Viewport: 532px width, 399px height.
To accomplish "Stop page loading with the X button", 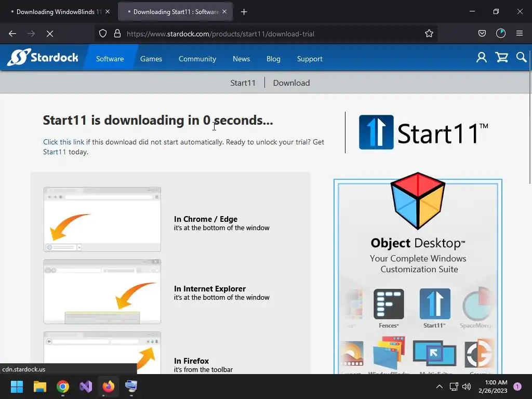I will click(x=50, y=34).
